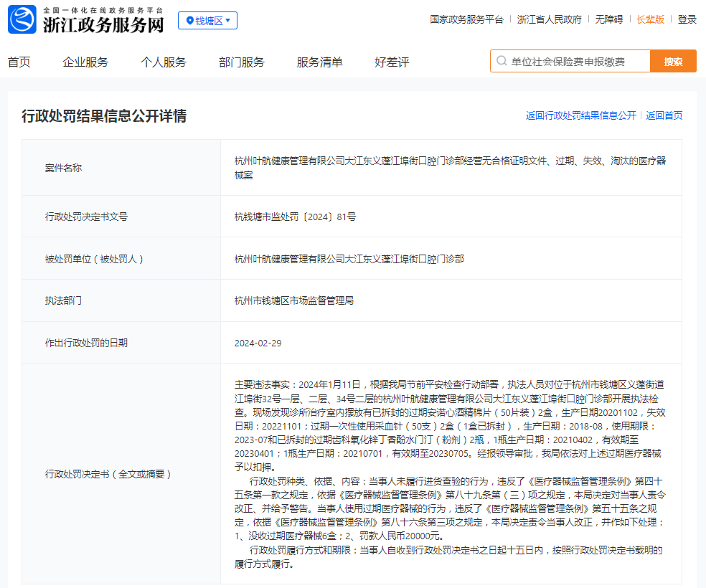Screen dimensions: 706x588
Task: Focus the 单位社会保险费申报缴费 search field
Action: (x=578, y=62)
